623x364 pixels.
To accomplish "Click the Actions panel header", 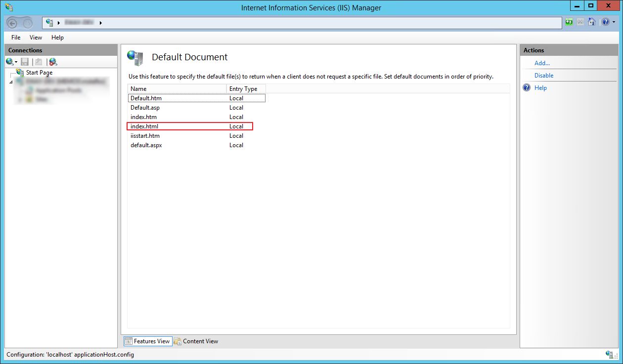I will (x=569, y=50).
